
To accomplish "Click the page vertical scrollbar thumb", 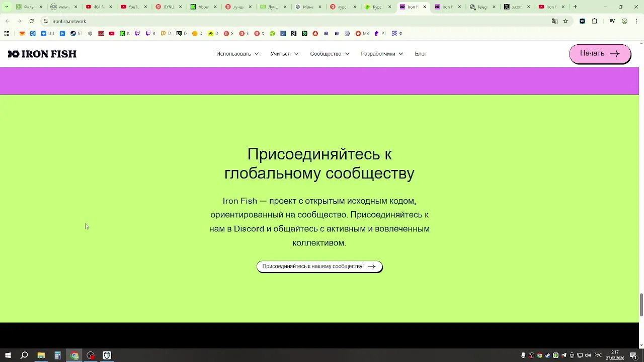I will coord(641,305).
